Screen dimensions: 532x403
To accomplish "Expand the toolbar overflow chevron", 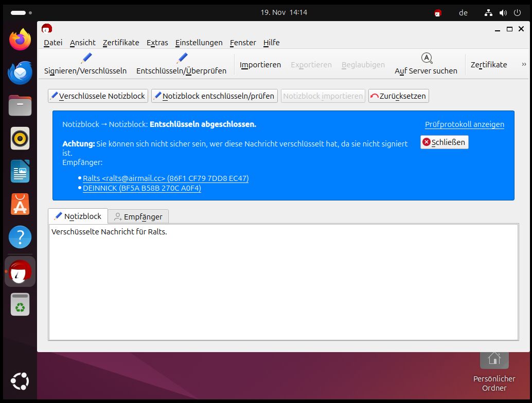I will (x=524, y=64).
